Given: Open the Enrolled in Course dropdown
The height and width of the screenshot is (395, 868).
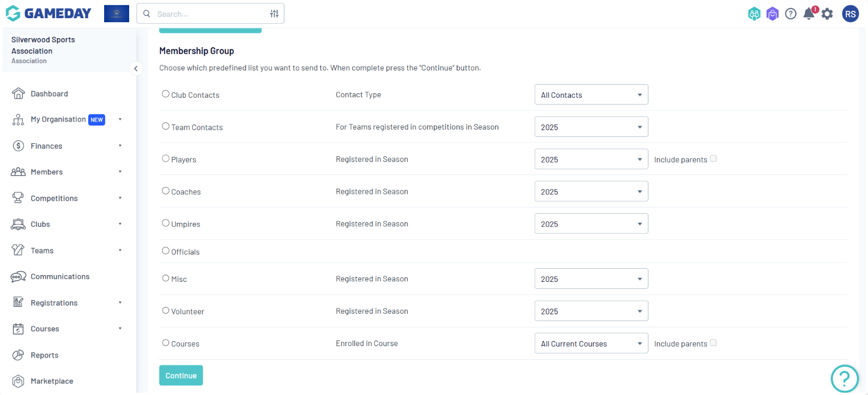Looking at the screenshot, I should click(591, 344).
